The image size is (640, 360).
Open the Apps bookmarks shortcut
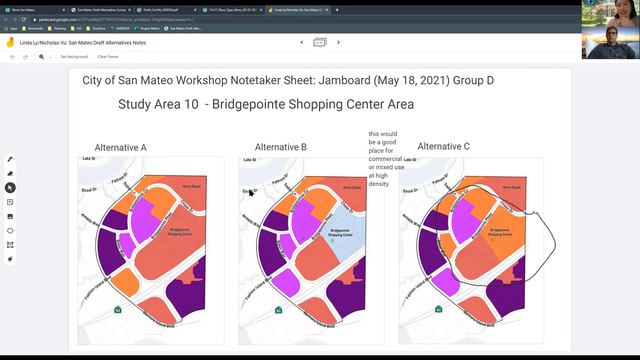click(11, 29)
